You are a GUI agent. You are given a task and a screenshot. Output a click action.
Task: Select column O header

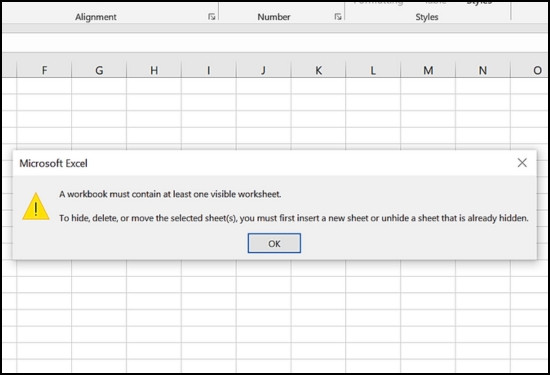(530, 70)
